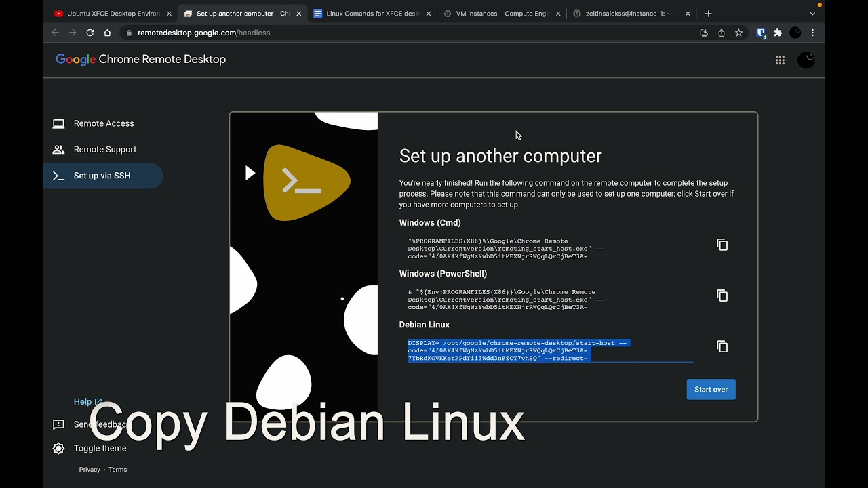The width and height of the screenshot is (868, 488).
Task: Open Chrome profile icon in toolbar
Action: [x=795, y=33]
